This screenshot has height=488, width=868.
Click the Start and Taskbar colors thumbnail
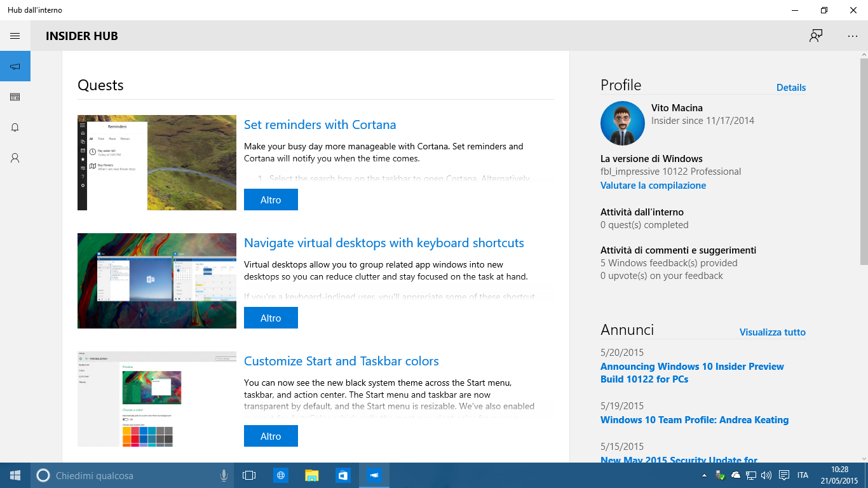[x=157, y=399]
